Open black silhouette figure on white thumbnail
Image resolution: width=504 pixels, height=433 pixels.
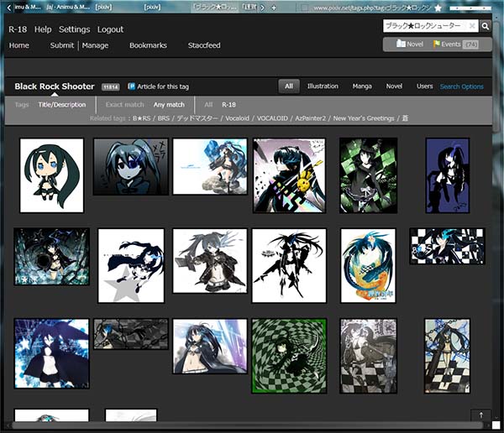(289, 266)
